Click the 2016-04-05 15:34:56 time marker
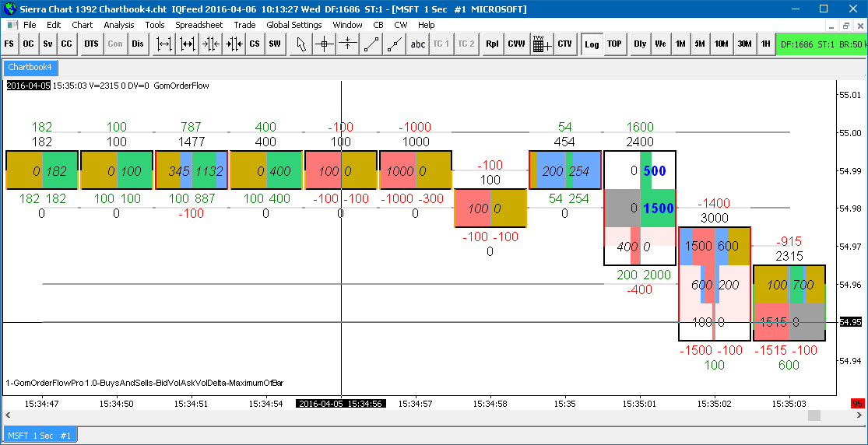The height and width of the screenshot is (445, 868). [341, 404]
